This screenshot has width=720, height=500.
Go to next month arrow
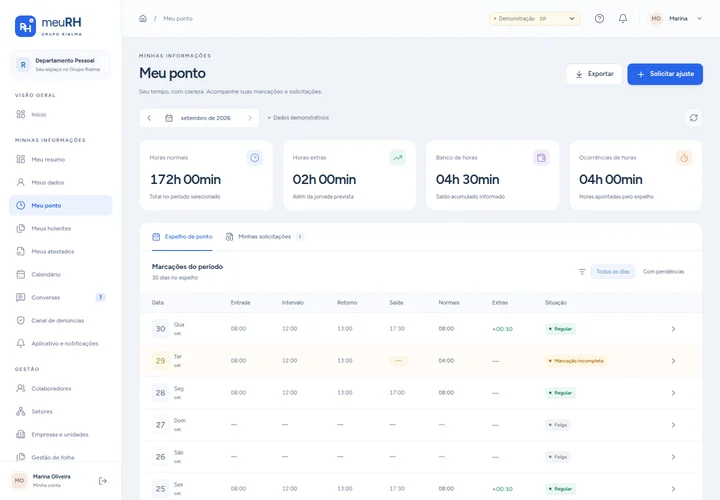point(250,118)
